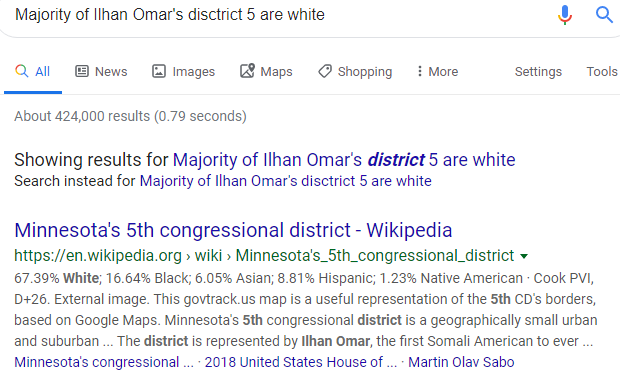The width and height of the screenshot is (620, 377).
Task: Click the Images tab picture icon
Action: tap(159, 71)
